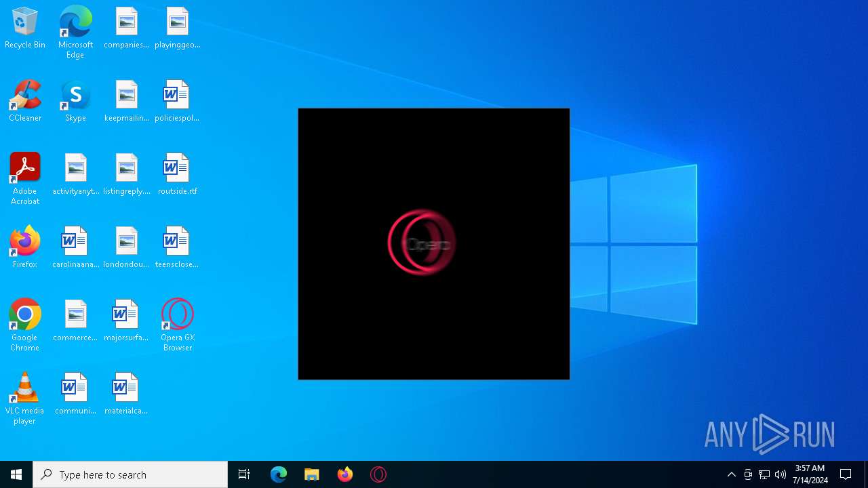
Task: Select the Firefox desktop shortcut
Action: (25, 248)
